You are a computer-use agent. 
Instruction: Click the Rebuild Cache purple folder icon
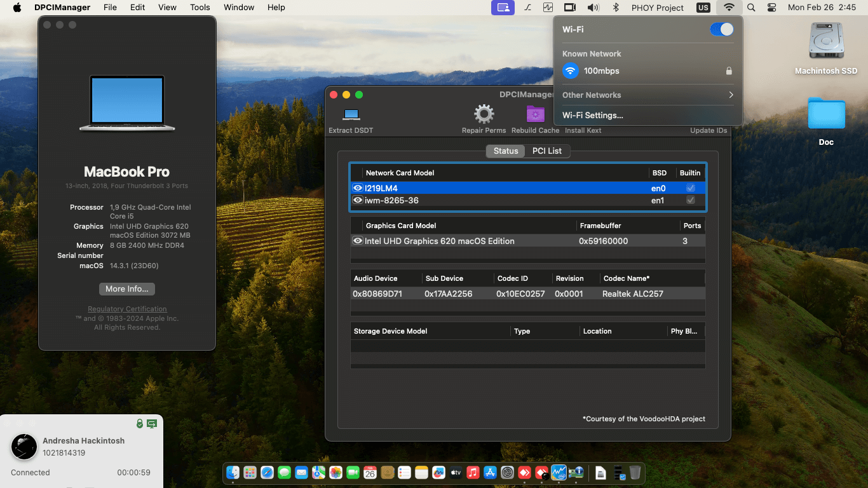click(534, 113)
